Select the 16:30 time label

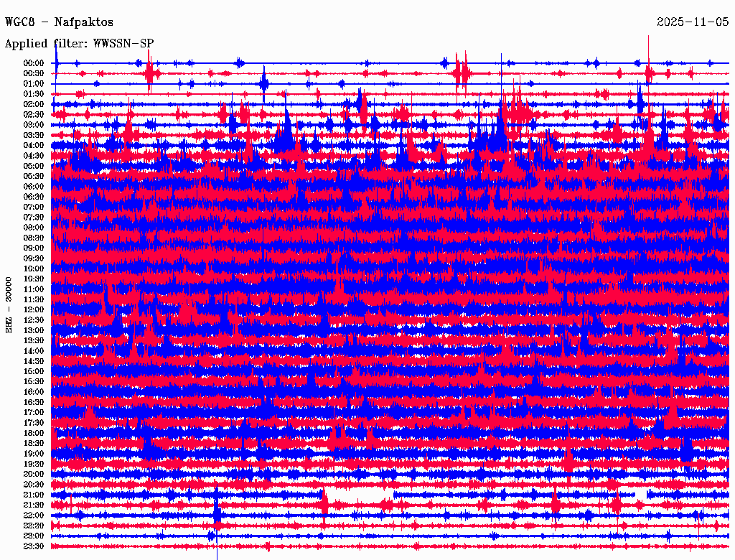pyautogui.click(x=34, y=403)
